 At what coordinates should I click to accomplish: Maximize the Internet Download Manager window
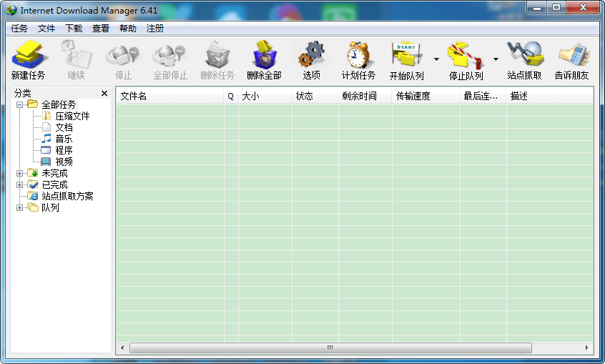(556, 7)
